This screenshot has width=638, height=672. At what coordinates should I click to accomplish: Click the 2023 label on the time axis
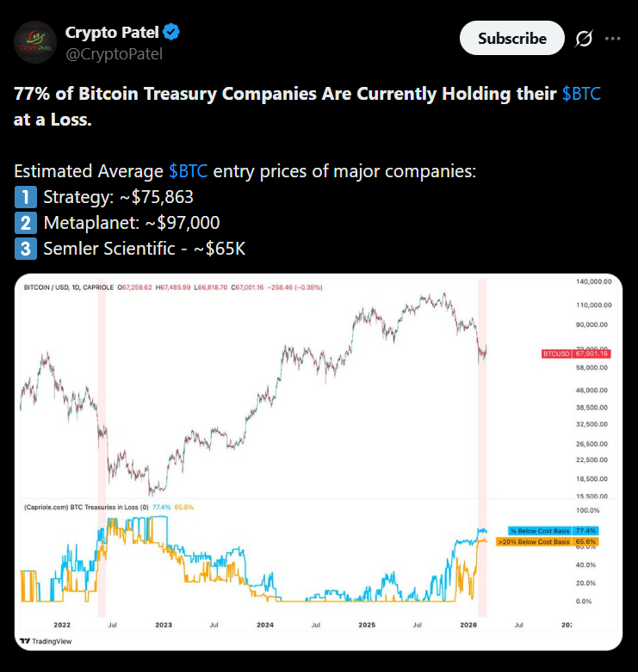coord(163,624)
